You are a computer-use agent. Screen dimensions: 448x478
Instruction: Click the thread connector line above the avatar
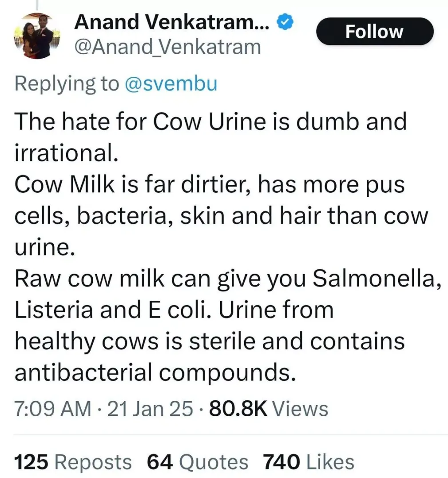37,4
